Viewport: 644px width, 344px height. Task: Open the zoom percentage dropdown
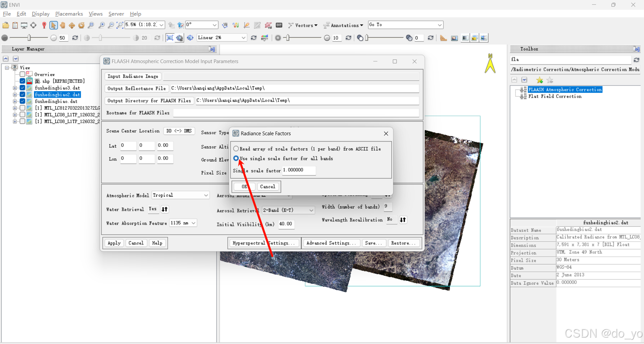coord(162,25)
